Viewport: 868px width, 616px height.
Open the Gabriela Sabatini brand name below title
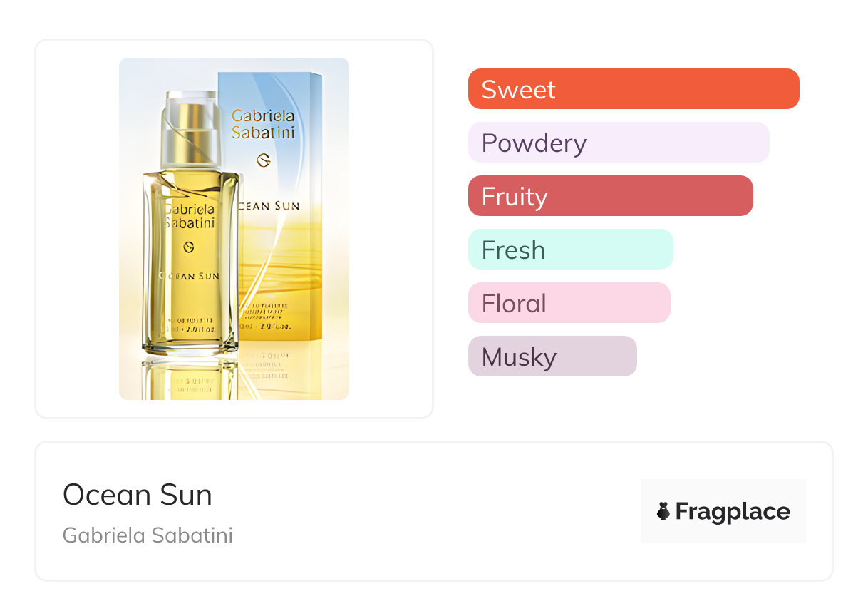pos(148,535)
